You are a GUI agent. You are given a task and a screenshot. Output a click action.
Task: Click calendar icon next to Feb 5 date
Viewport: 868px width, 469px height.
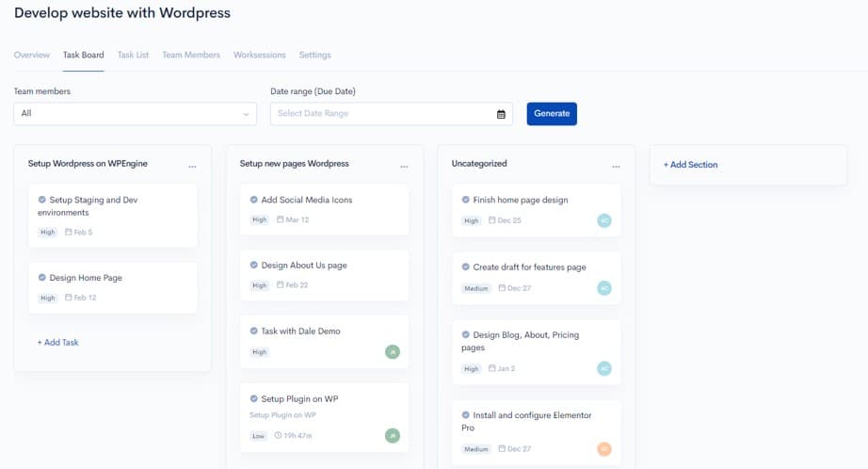[x=69, y=232]
